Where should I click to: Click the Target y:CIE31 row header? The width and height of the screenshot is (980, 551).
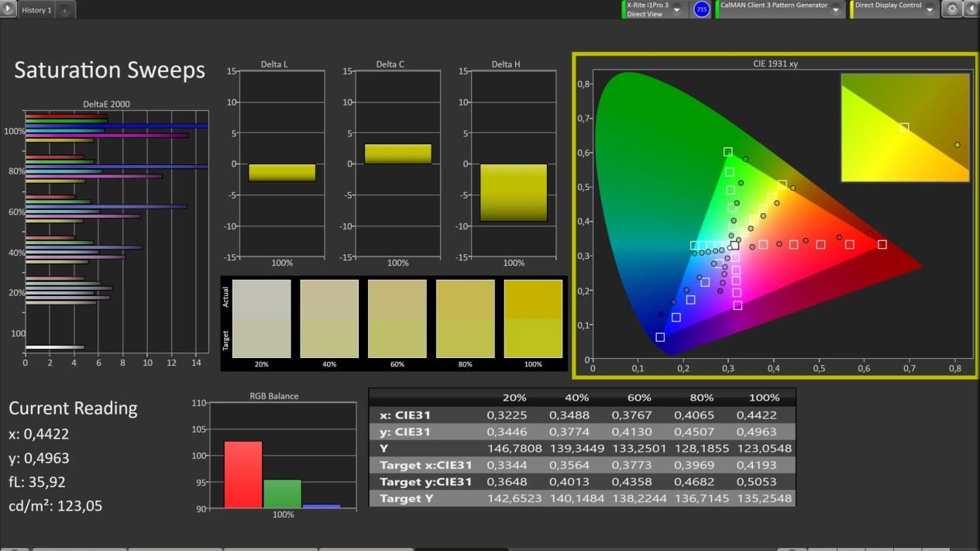pos(425,482)
